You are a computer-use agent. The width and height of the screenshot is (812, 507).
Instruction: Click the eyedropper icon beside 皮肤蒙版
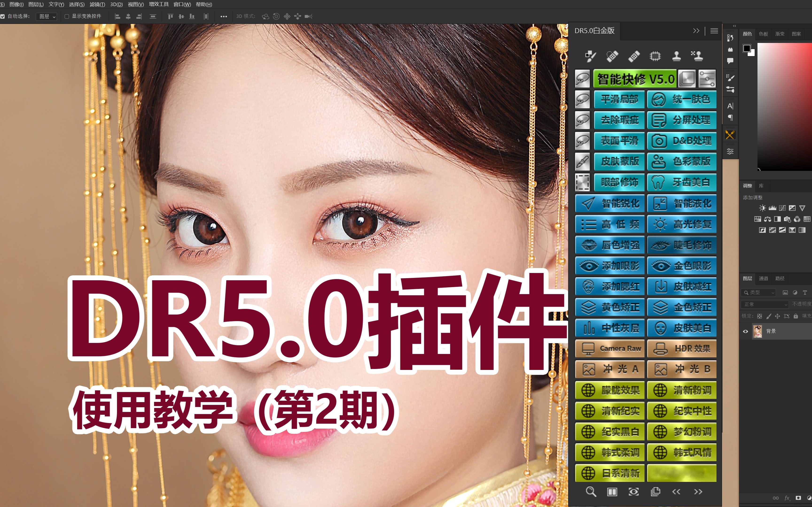click(x=582, y=162)
